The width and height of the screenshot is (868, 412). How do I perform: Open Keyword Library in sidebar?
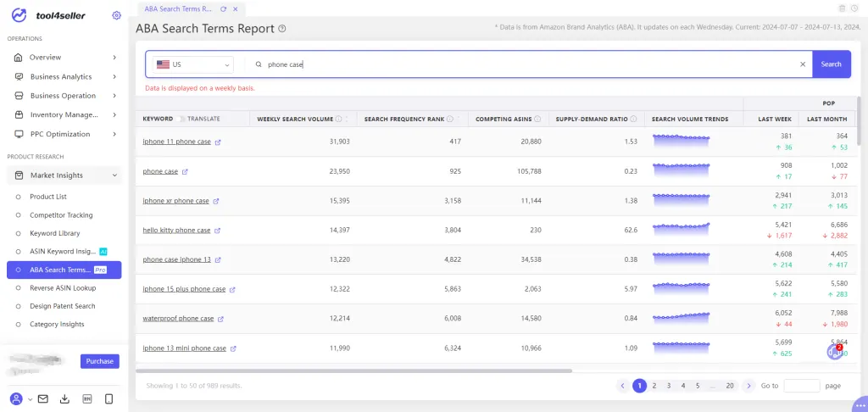pyautogui.click(x=55, y=233)
